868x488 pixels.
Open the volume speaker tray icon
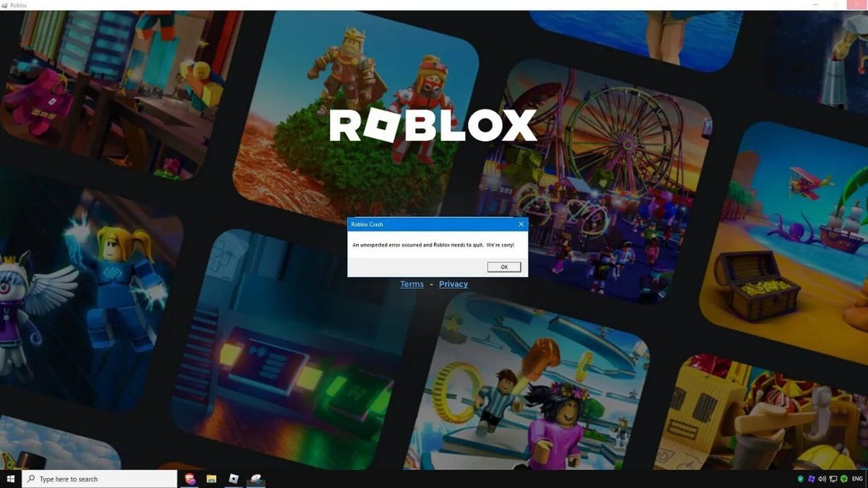click(x=822, y=479)
